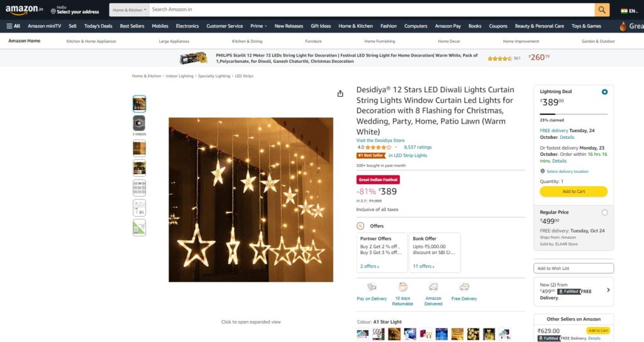Click the Select delivery location pin
Screen dimensions: 644x342
tap(543, 171)
